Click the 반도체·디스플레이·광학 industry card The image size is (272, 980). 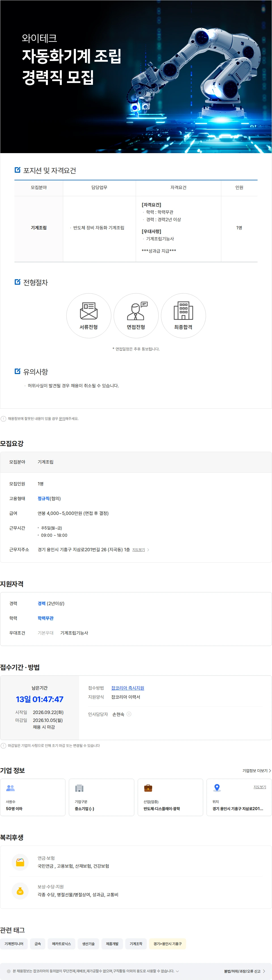(x=170, y=797)
